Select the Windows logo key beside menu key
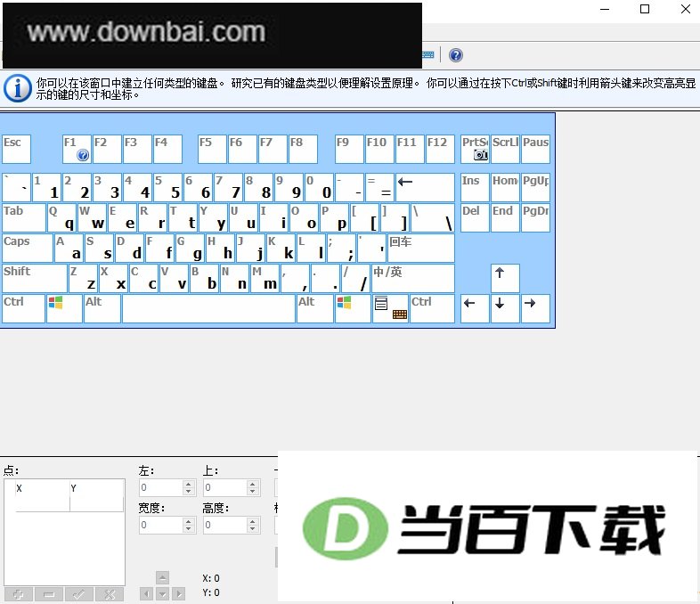This screenshot has width=700, height=604. [x=353, y=308]
